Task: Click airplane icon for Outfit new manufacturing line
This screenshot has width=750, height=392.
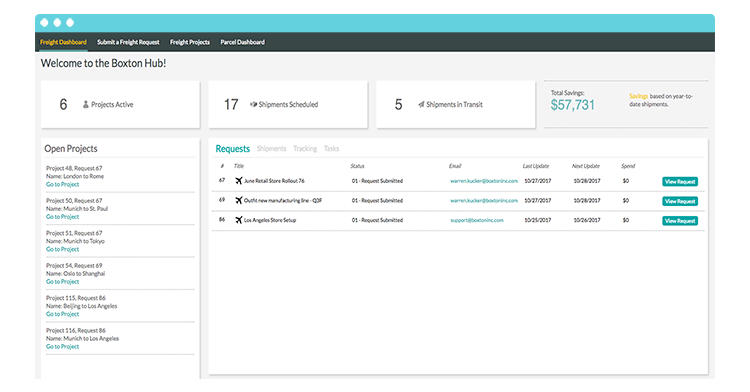Action: 239,200
